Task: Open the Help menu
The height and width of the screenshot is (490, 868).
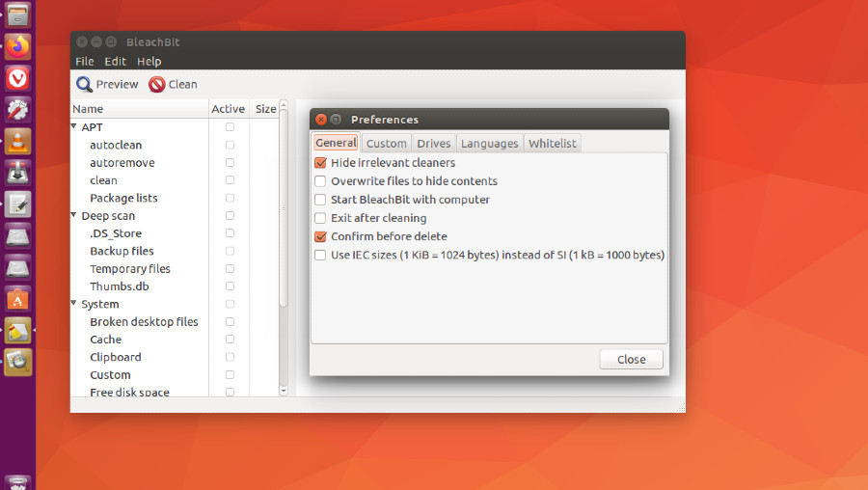Action: [149, 62]
